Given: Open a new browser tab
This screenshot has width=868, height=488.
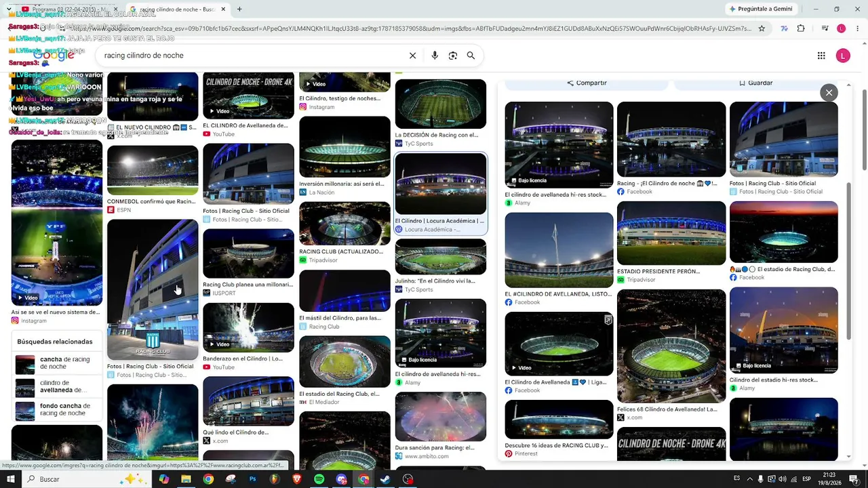Looking at the screenshot, I should pyautogui.click(x=239, y=9).
